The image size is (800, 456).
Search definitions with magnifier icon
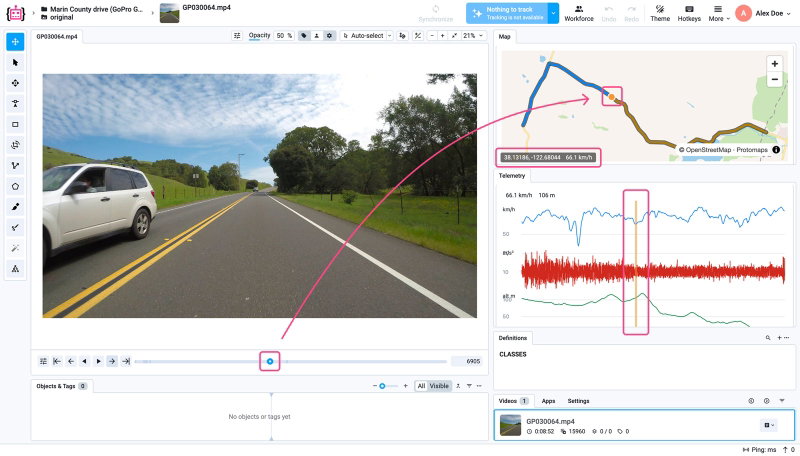click(x=767, y=338)
